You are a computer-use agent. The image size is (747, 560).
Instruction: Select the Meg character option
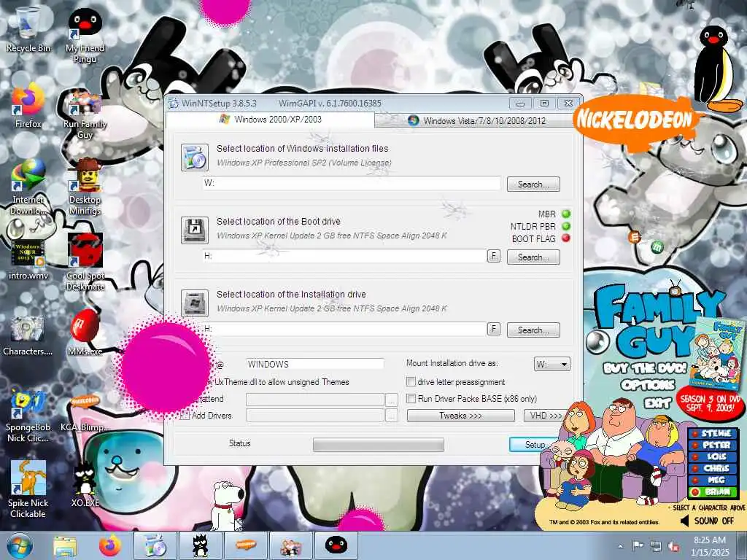tap(713, 480)
